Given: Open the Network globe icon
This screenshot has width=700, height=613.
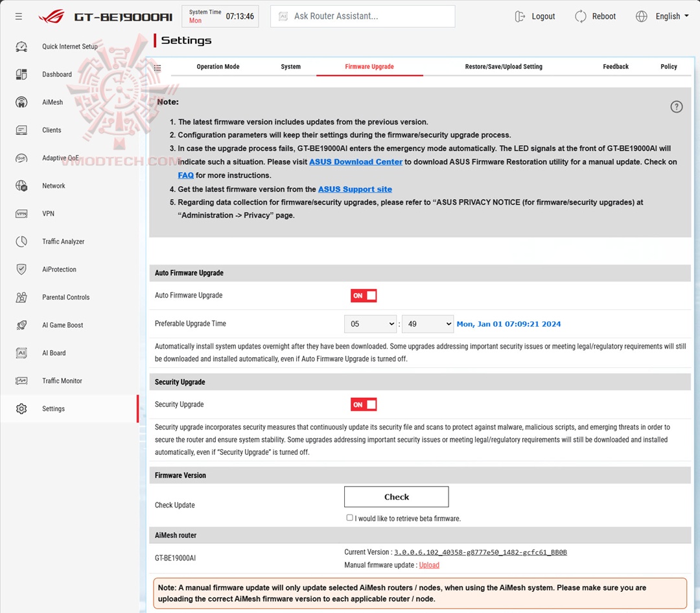Looking at the screenshot, I should pos(21,186).
